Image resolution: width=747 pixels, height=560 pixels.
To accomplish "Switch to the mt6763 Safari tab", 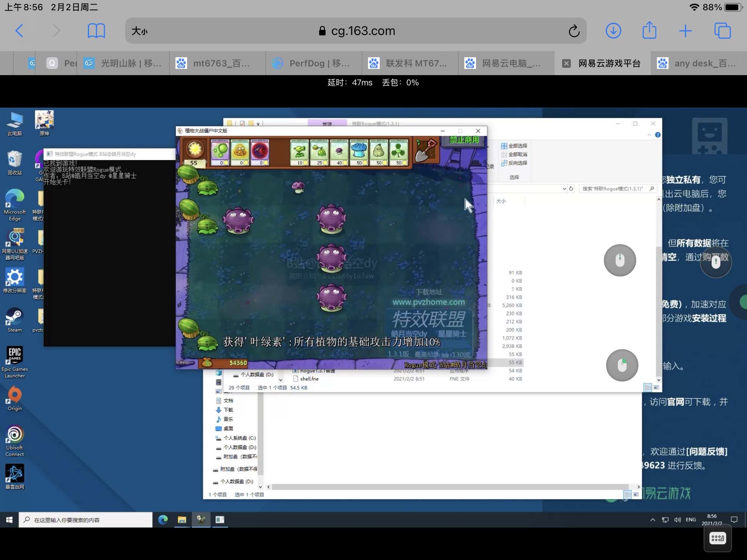I will 217,63.
